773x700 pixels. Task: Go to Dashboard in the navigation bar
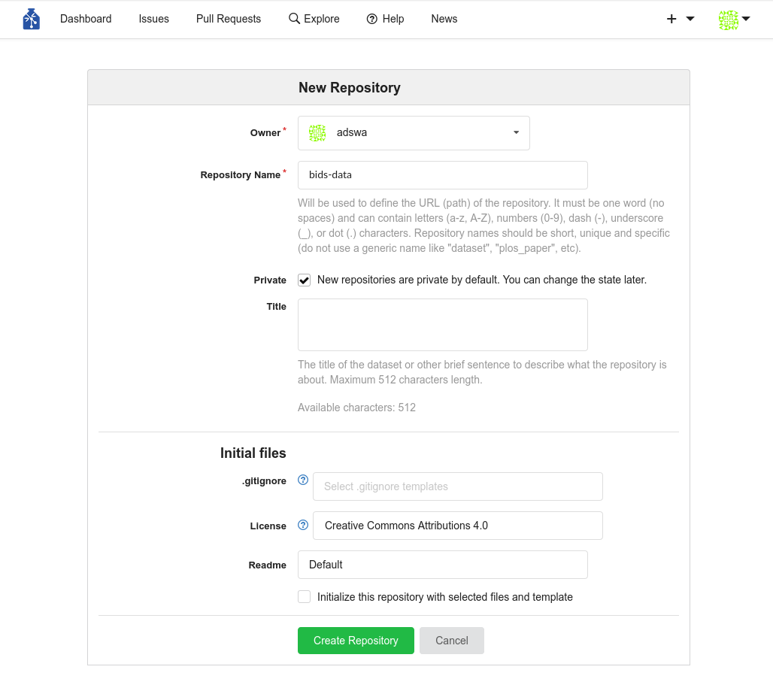click(x=86, y=19)
